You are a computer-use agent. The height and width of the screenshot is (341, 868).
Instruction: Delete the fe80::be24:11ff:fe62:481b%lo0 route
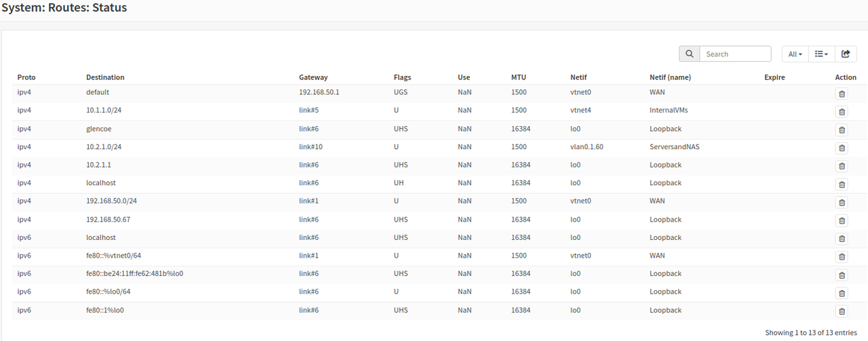[x=842, y=275]
